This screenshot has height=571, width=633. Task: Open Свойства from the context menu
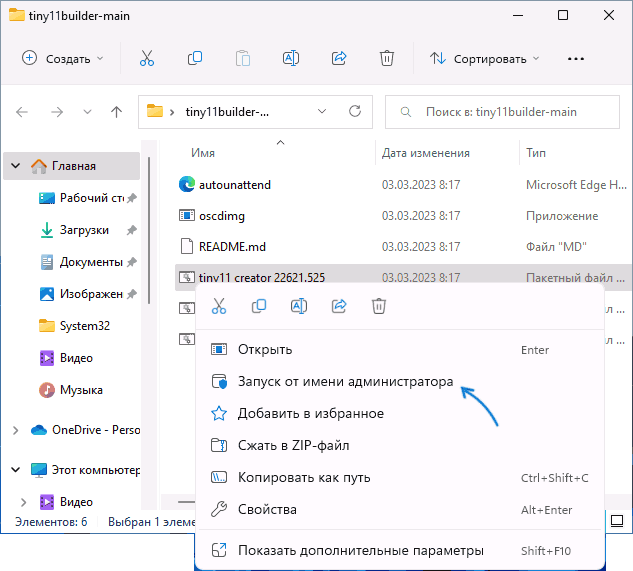pos(400,509)
